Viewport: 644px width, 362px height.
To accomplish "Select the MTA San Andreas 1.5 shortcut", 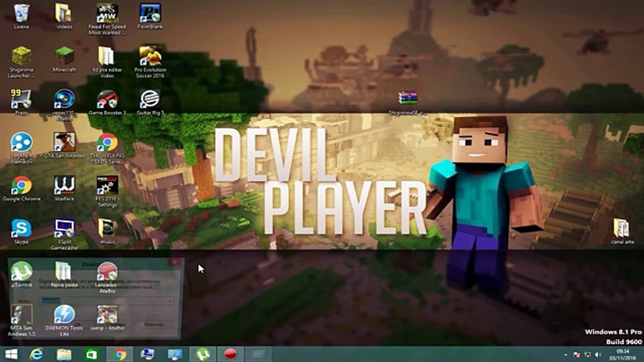I will click(22, 321).
